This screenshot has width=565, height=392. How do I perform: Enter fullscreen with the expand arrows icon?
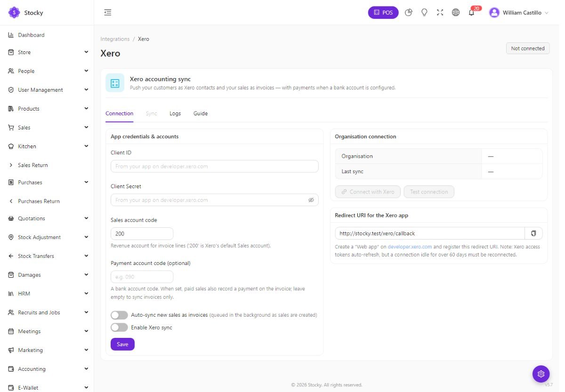pos(440,13)
